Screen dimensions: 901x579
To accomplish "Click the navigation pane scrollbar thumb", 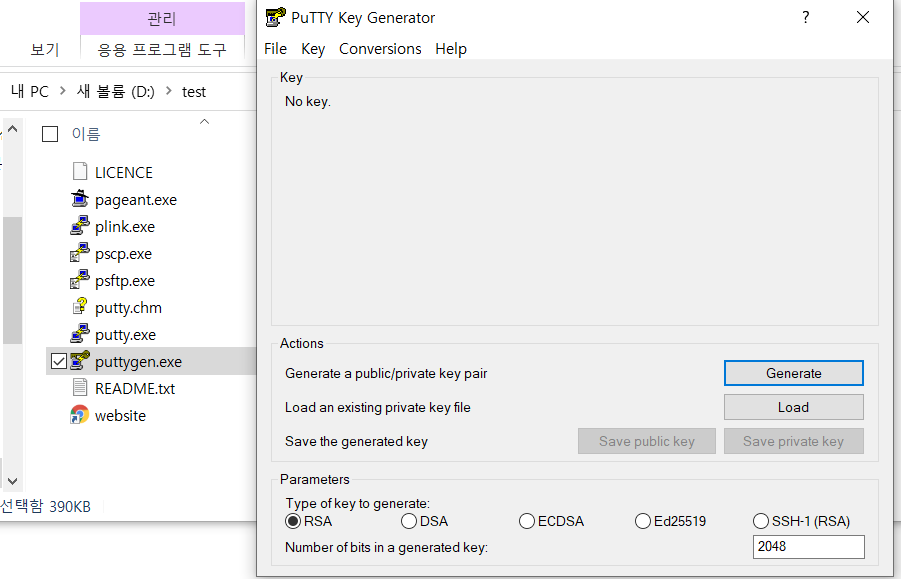I will (12, 280).
